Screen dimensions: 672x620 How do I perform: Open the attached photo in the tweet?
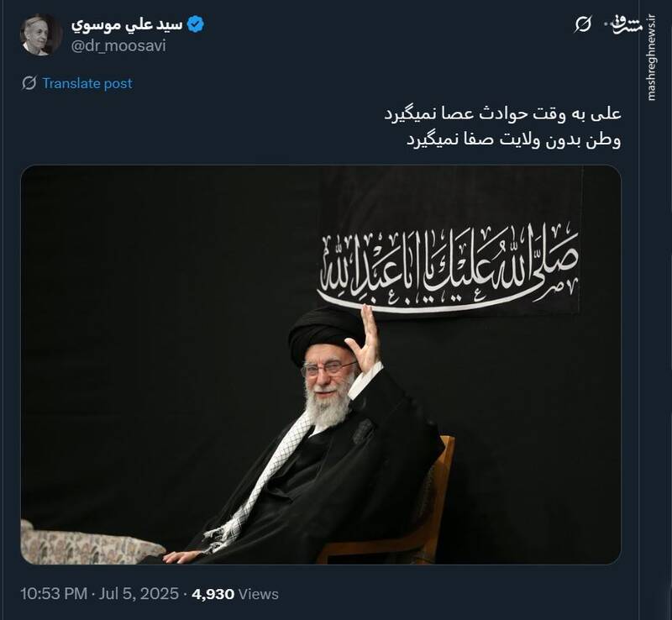pyautogui.click(x=321, y=365)
